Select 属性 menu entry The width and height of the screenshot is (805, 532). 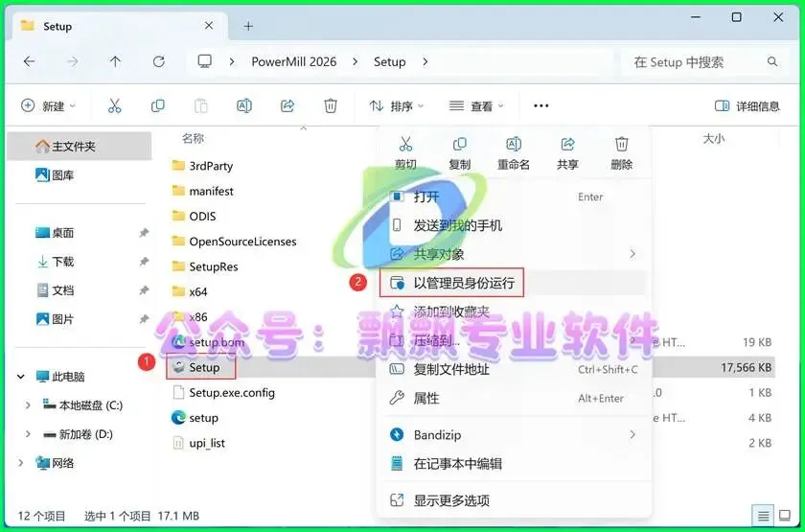coord(515,398)
